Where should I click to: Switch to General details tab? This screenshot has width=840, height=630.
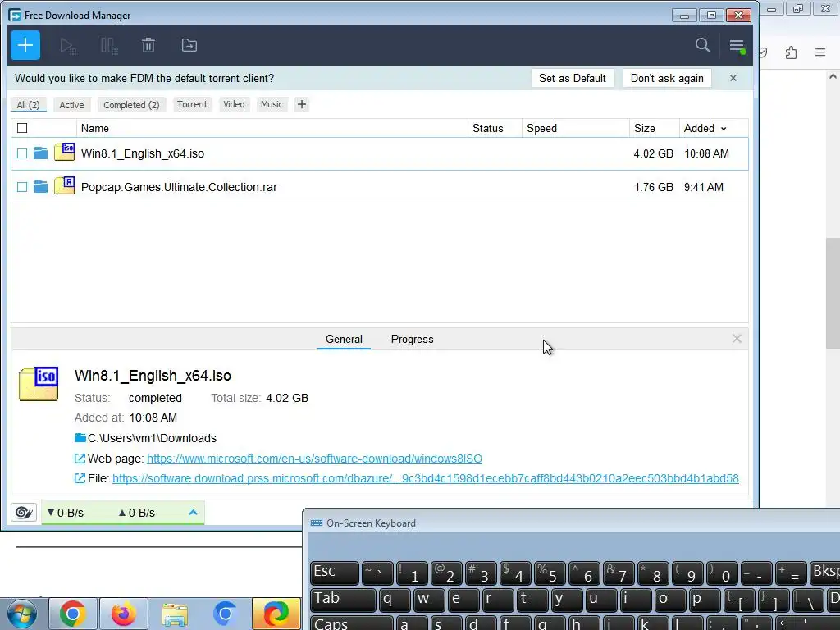click(344, 339)
